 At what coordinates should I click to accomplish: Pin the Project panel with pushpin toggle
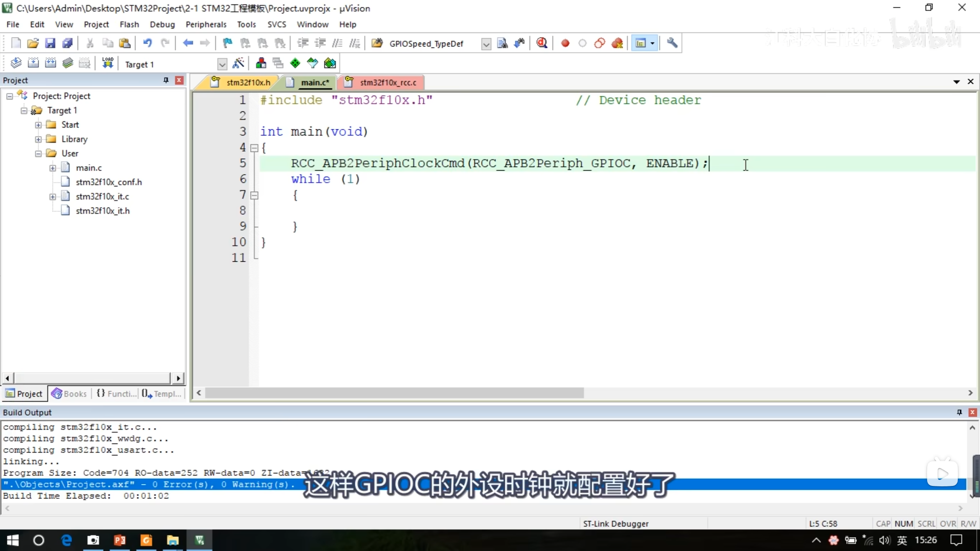coord(166,80)
